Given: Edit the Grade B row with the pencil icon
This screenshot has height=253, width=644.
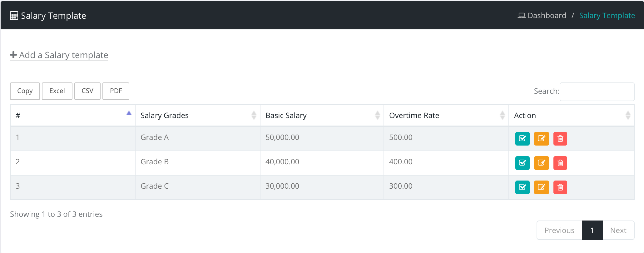Looking at the screenshot, I should click(x=541, y=163).
